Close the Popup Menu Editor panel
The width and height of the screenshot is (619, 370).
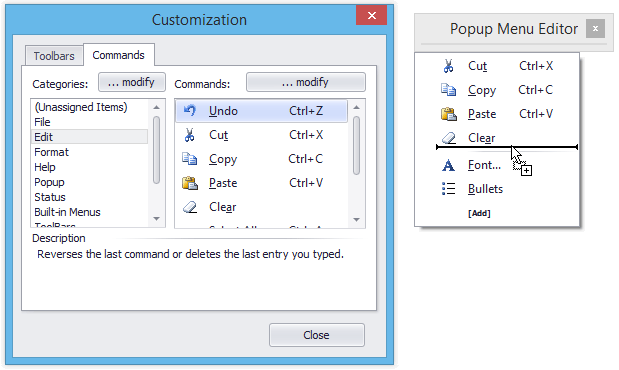point(595,29)
